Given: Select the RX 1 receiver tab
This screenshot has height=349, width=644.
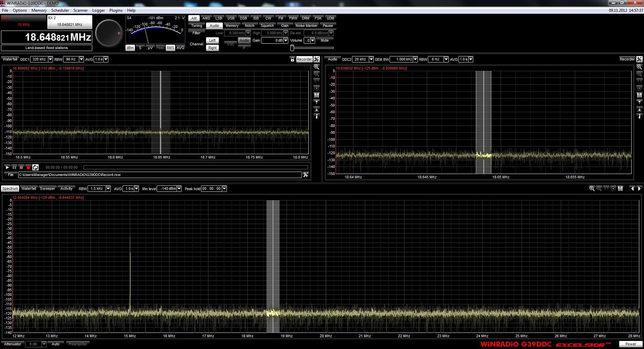Looking at the screenshot, I should pyautogui.click(x=23, y=21).
